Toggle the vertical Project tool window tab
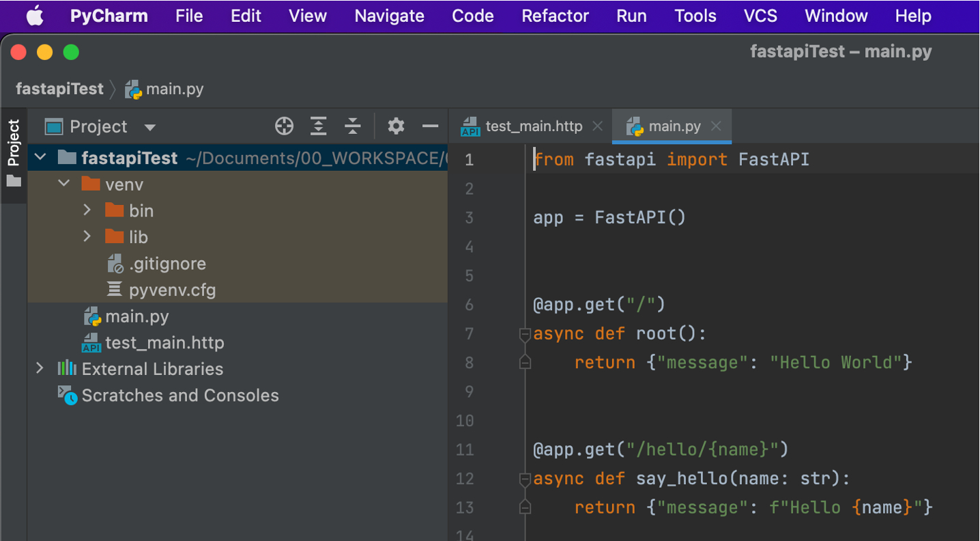The height and width of the screenshot is (541, 980). click(14, 154)
